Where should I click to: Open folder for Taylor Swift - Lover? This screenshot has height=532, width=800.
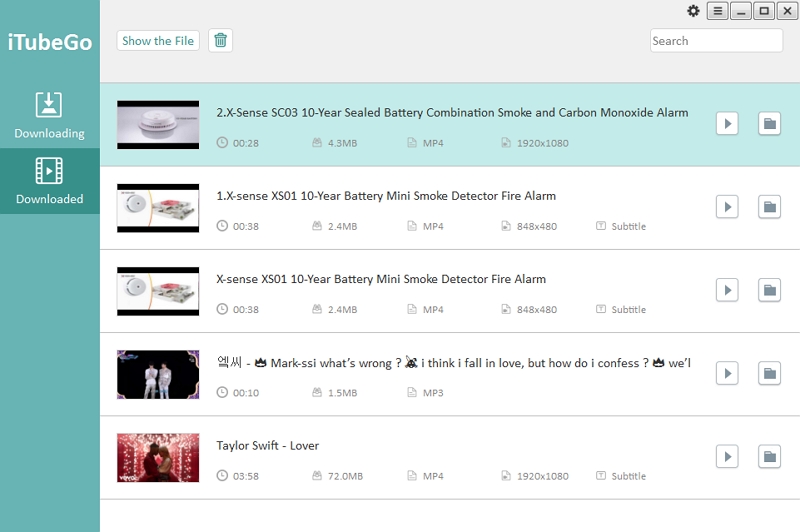click(x=769, y=457)
